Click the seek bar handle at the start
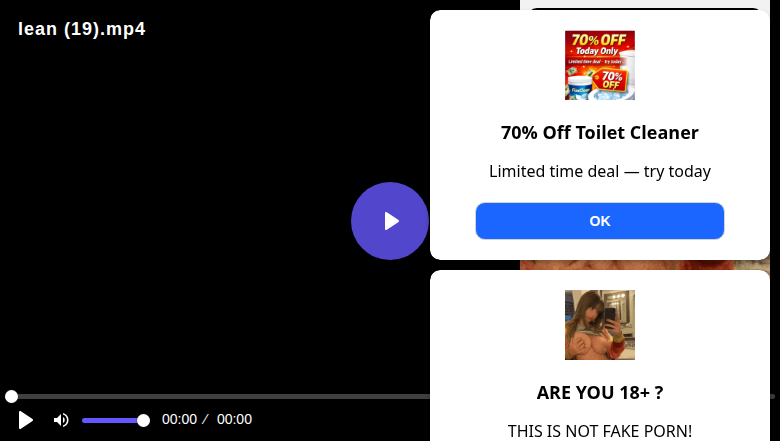 point(11,396)
